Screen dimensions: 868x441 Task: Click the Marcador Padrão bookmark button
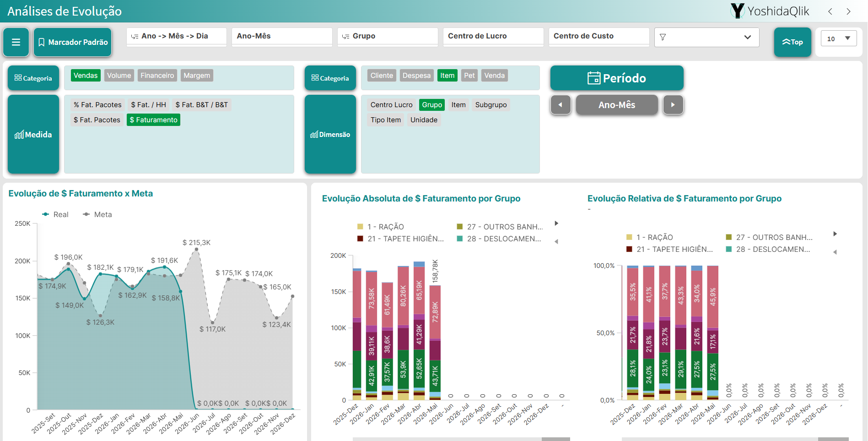pyautogui.click(x=73, y=42)
